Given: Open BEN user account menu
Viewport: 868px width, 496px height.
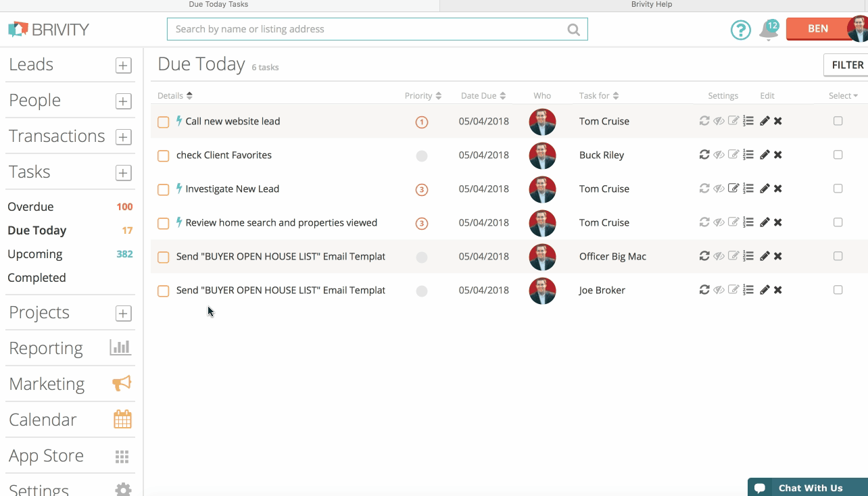Looking at the screenshot, I should (818, 29).
